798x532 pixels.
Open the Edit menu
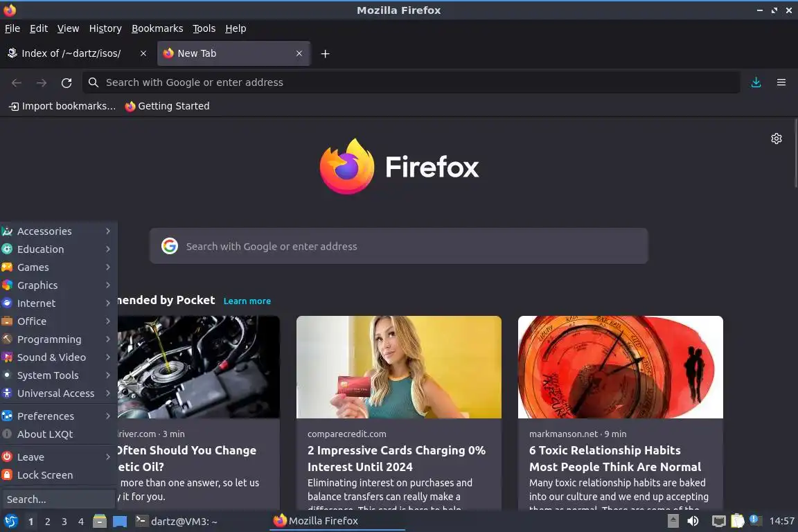click(39, 28)
